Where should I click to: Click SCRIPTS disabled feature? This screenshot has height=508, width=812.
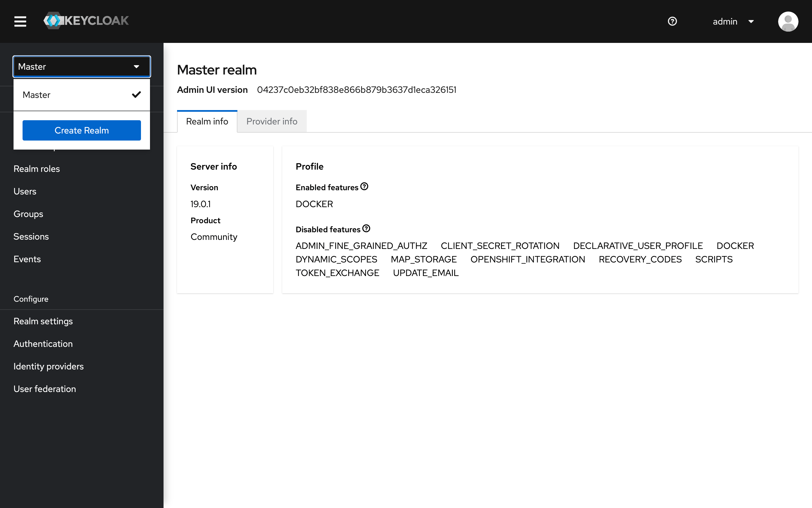[x=714, y=259]
